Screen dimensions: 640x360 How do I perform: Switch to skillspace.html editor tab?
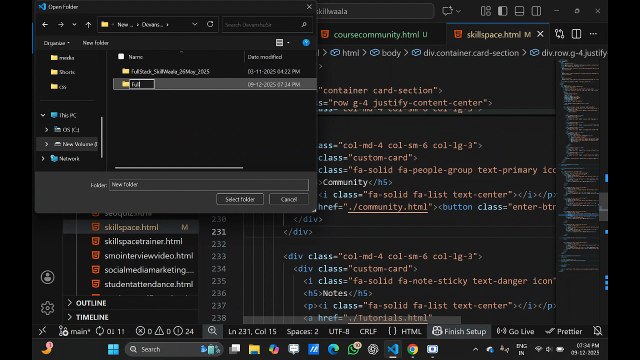click(493, 35)
